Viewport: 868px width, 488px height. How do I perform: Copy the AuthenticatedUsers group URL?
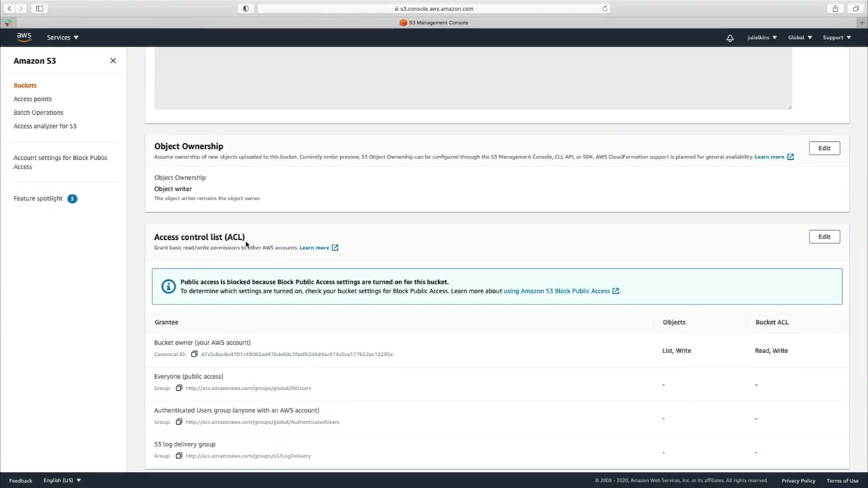179,422
